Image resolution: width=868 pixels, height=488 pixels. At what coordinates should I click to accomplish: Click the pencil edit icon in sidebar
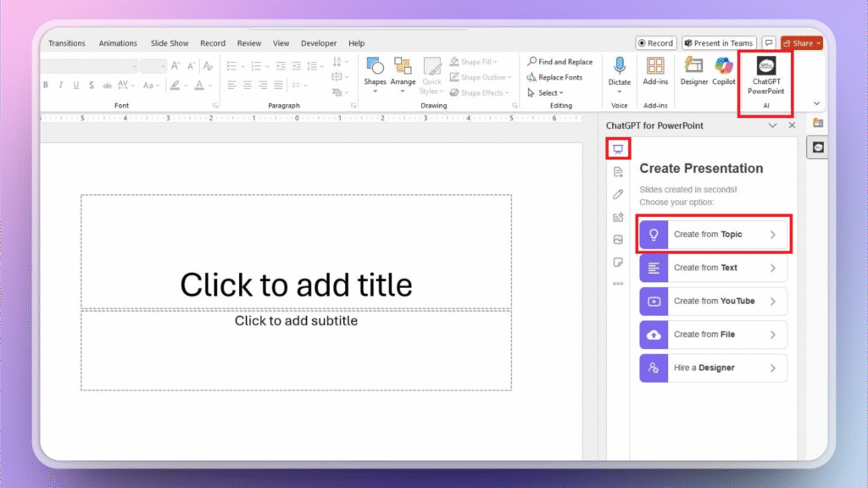[x=618, y=194]
